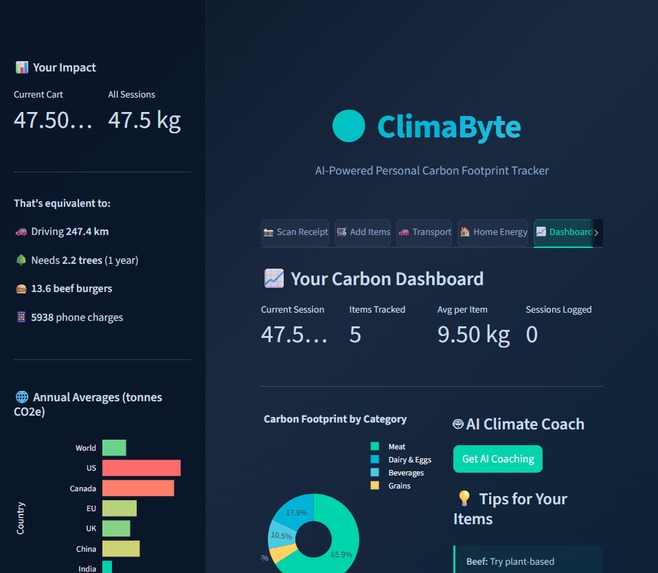Click the cart icon in Add Items tab
658x573 pixels.
pos(342,232)
